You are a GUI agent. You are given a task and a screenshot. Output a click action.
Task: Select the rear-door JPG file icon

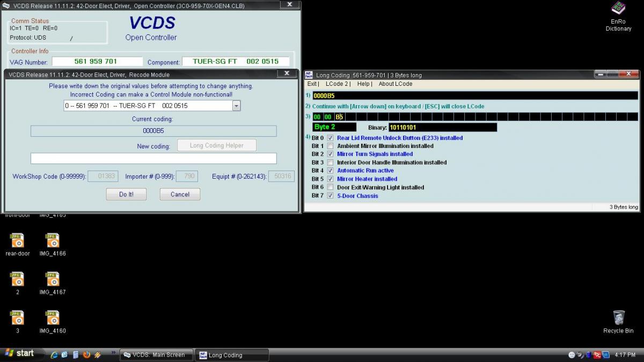18,245
